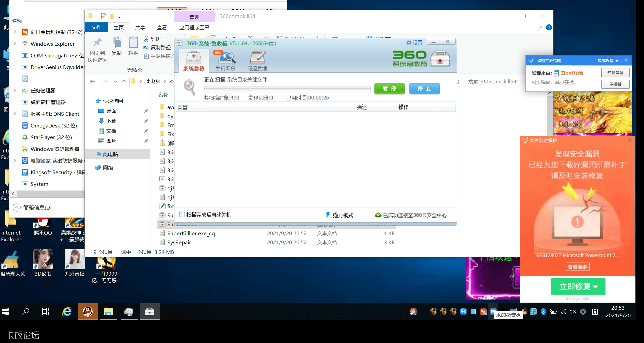Collapse the Explorer ribbon chevron
This screenshot has width=644, height=343.
tap(540, 27)
